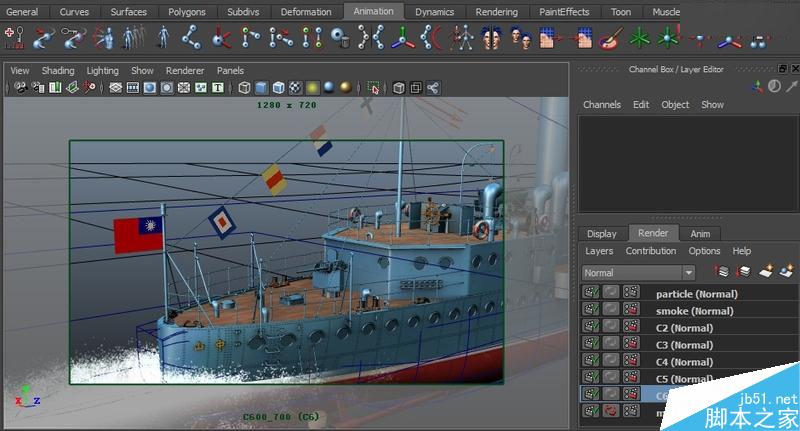Click the text 'T' icon in viewport toolbar
Screen dimensions: 800x431
coord(217,88)
